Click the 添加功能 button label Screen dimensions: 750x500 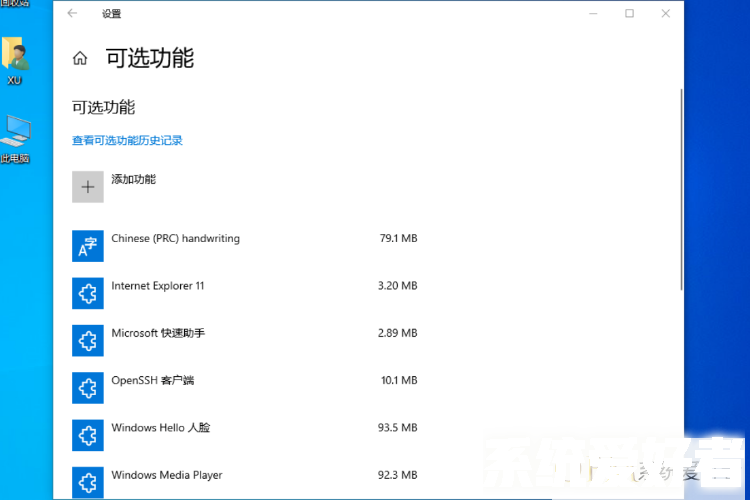tap(133, 180)
